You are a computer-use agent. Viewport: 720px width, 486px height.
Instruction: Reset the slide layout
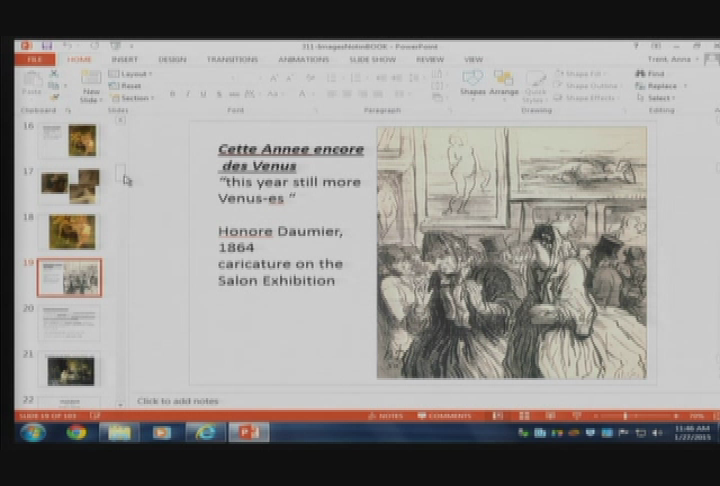(x=125, y=86)
